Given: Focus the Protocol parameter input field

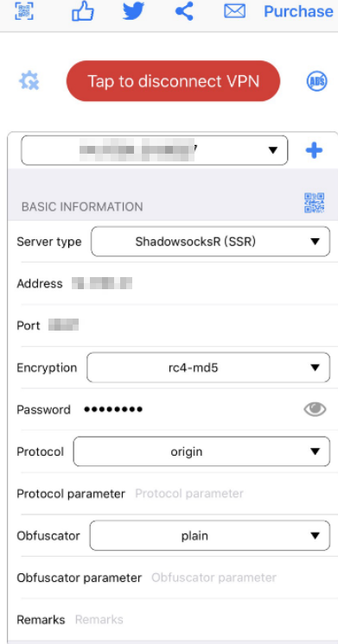Looking at the screenshot, I should pos(233,493).
